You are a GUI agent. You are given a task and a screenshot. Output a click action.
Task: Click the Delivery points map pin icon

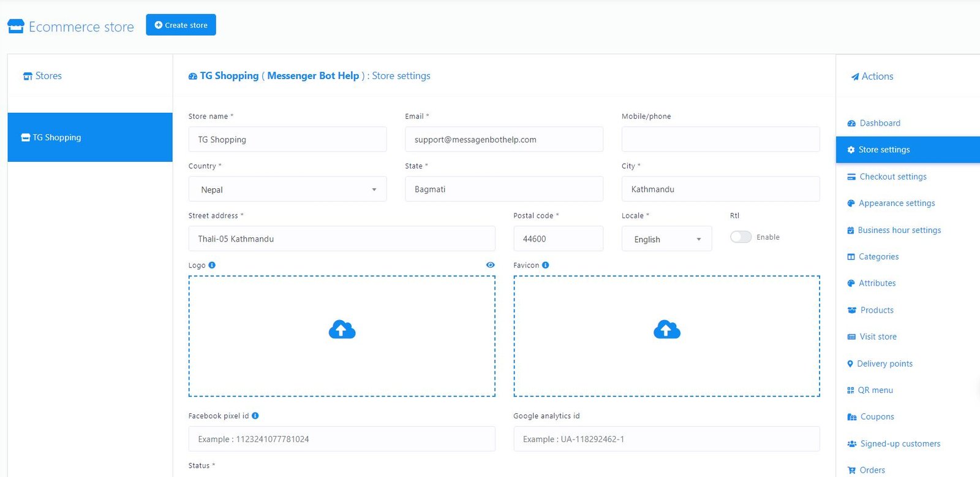[850, 364]
